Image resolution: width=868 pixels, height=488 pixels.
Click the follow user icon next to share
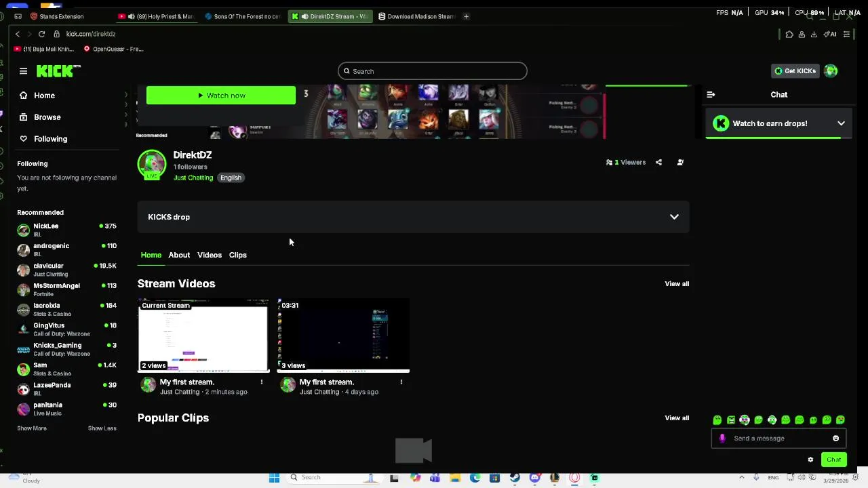(680, 163)
